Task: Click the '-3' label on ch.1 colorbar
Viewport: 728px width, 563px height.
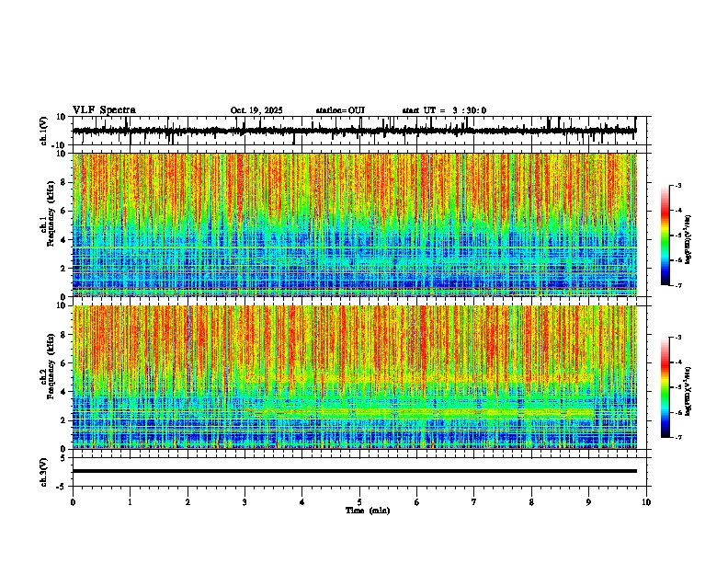Action: (677, 185)
